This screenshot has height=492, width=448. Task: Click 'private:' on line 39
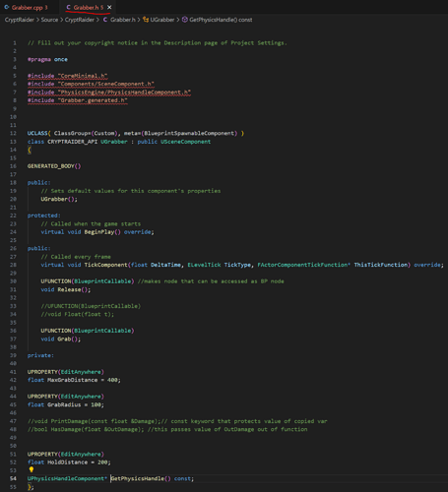tap(40, 355)
